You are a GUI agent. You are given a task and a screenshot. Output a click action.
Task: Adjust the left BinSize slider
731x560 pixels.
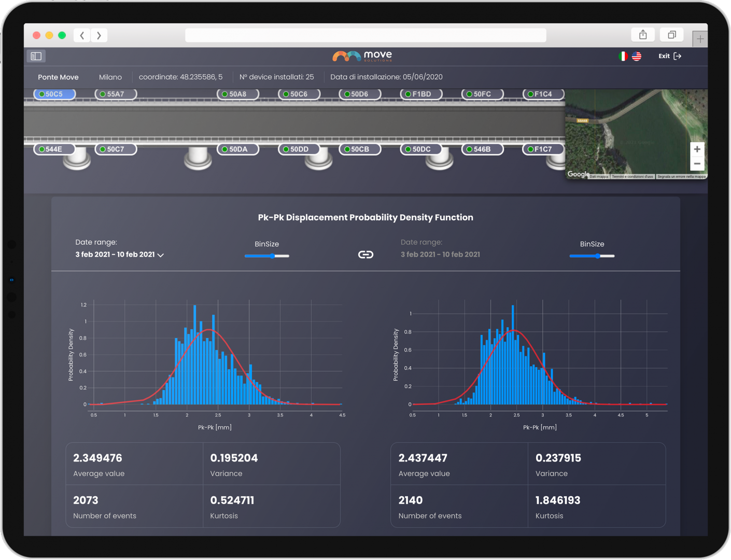point(272,256)
